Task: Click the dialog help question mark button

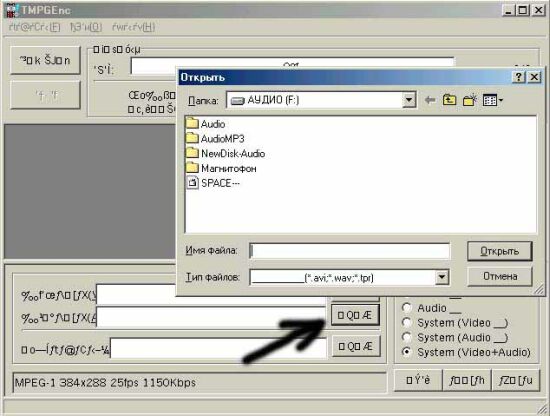Action: (519, 77)
